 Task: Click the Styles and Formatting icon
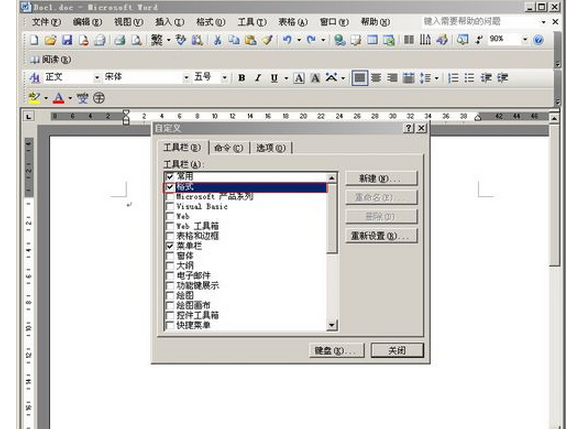35,78
